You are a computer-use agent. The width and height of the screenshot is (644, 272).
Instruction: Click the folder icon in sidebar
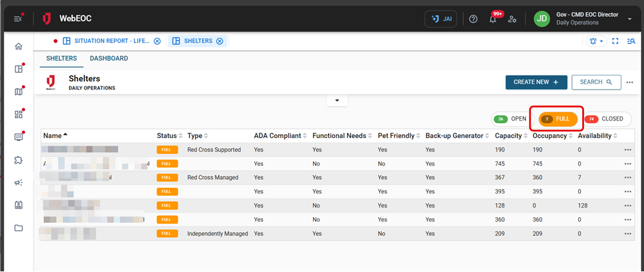tap(18, 228)
